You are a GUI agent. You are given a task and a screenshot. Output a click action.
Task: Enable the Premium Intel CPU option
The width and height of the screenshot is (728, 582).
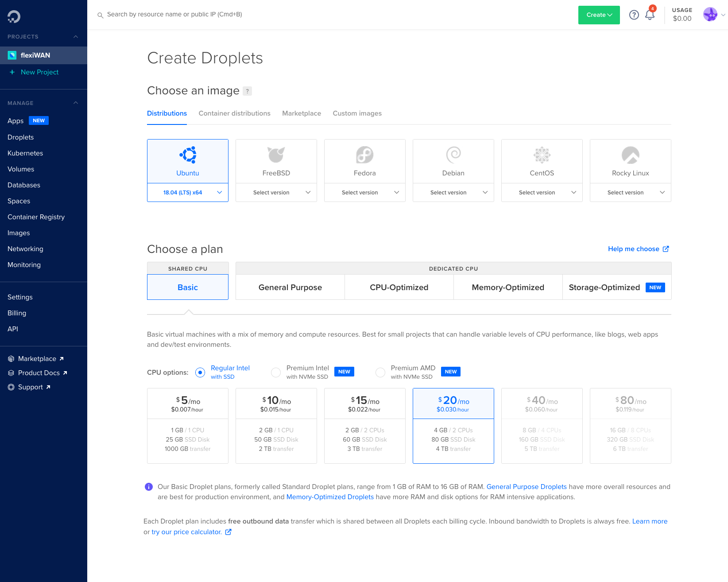click(276, 372)
